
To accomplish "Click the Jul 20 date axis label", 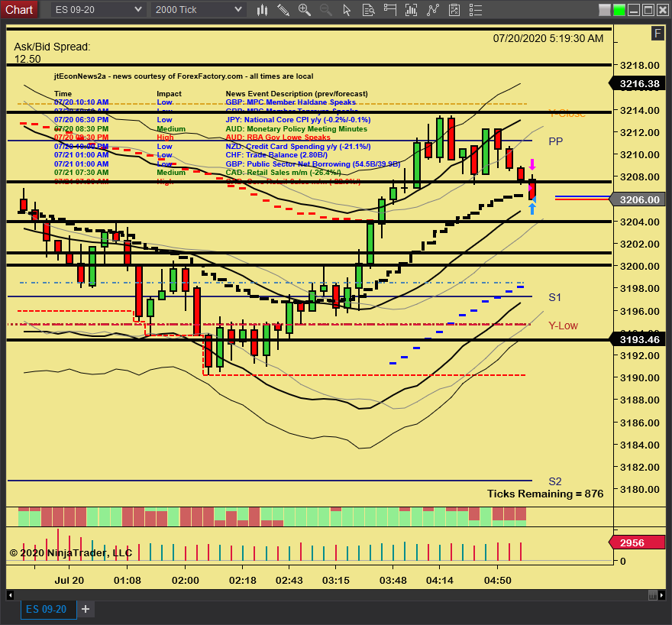I will [69, 581].
